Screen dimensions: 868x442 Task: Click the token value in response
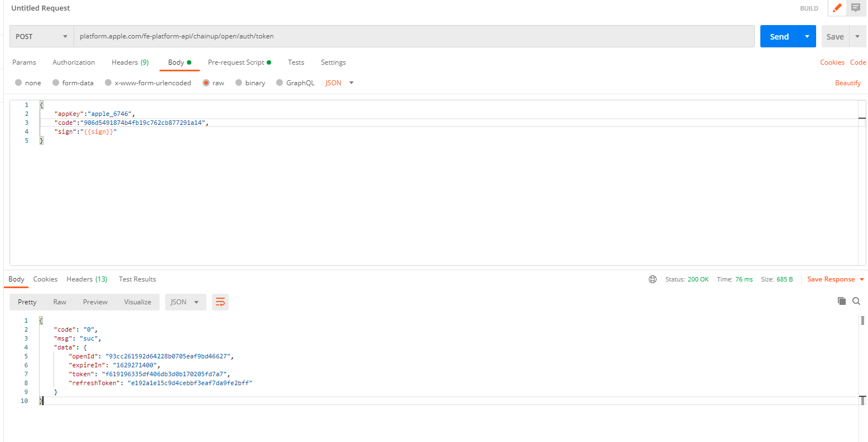coord(163,374)
